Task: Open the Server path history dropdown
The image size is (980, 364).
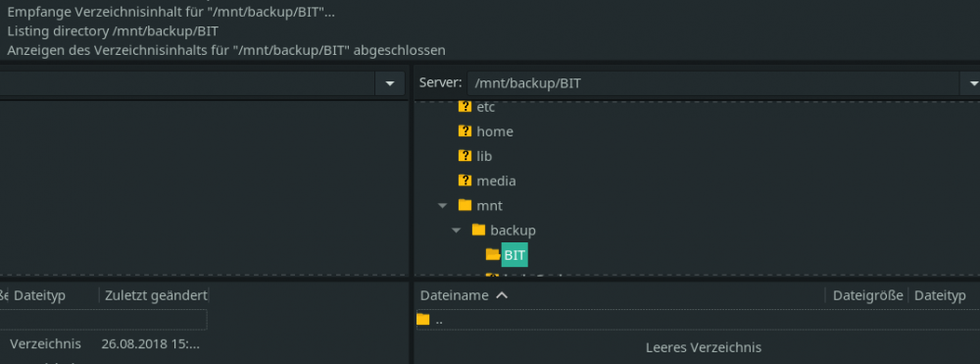Action: [x=972, y=83]
